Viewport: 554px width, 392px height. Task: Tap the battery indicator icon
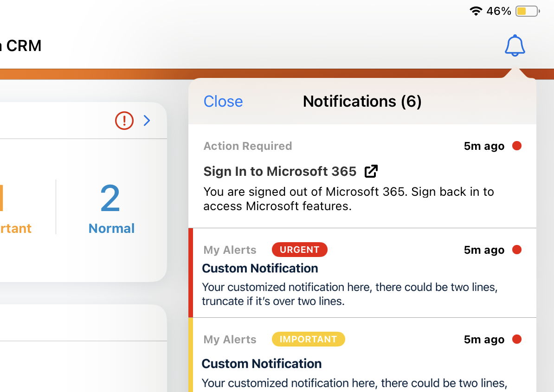point(527,11)
